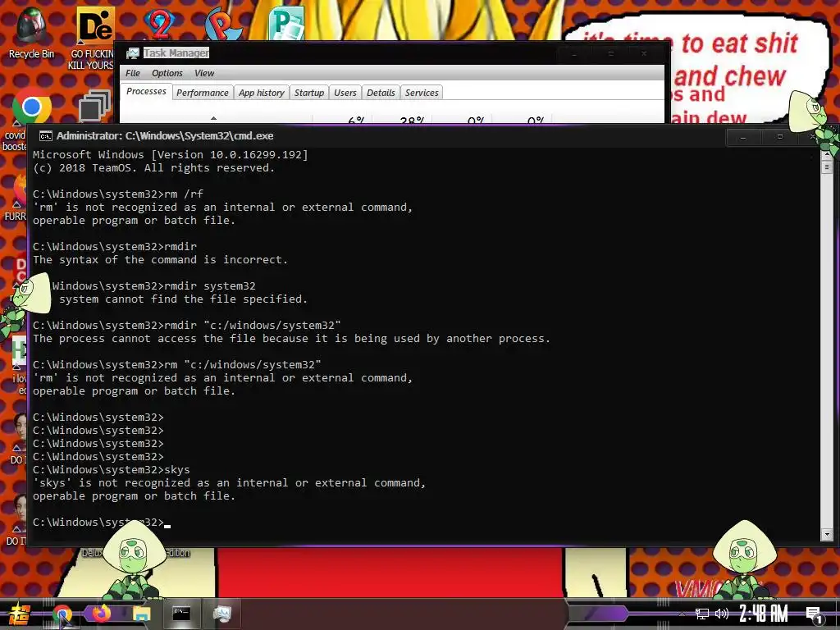Click the cmd scrollbar down arrow
Image resolution: width=840 pixels, height=630 pixels.
tap(827, 534)
